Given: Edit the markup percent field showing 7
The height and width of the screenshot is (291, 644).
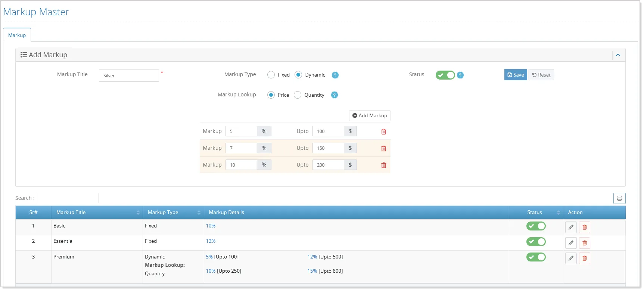Looking at the screenshot, I should pyautogui.click(x=241, y=148).
